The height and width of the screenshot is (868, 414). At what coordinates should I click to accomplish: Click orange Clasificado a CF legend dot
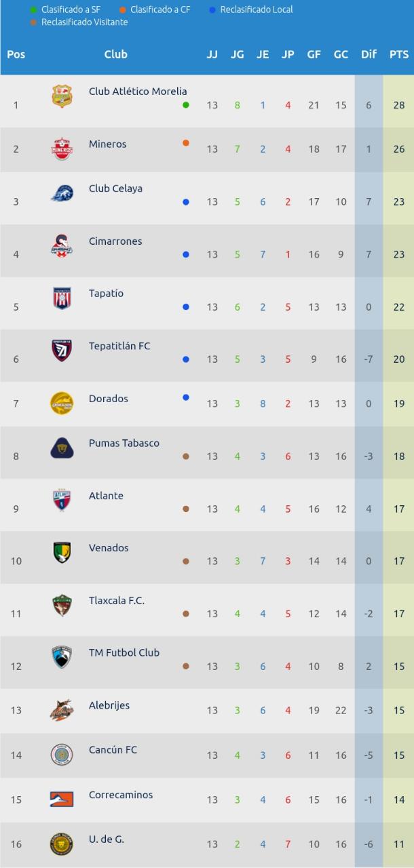point(122,10)
